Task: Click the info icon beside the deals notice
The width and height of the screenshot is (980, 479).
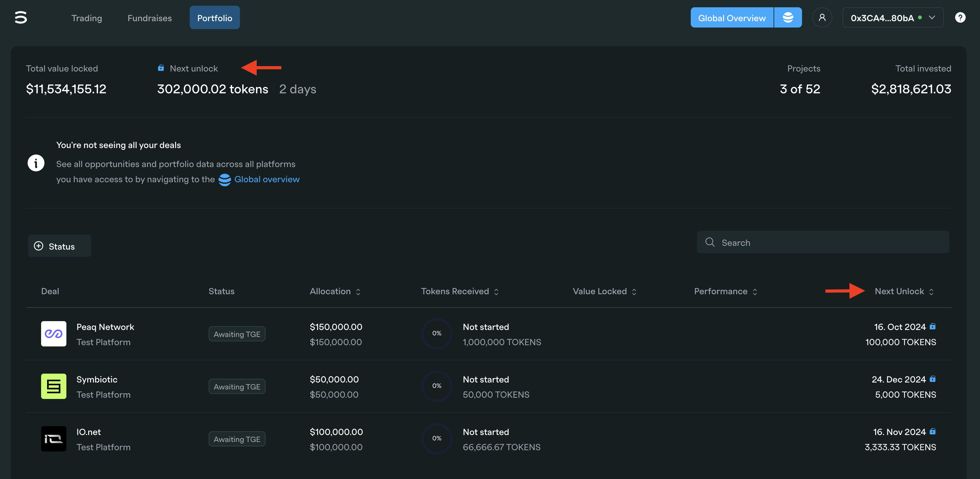Action: point(35,163)
